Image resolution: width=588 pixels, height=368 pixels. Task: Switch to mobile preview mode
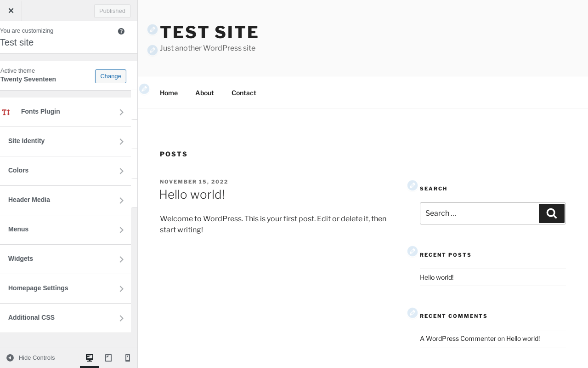click(128, 358)
